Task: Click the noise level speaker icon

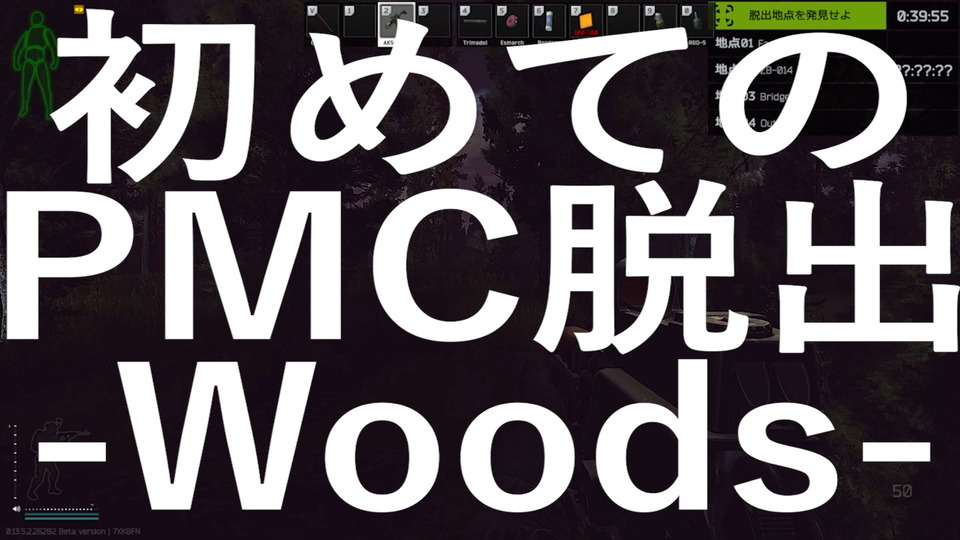Action: pyautogui.click(x=16, y=509)
